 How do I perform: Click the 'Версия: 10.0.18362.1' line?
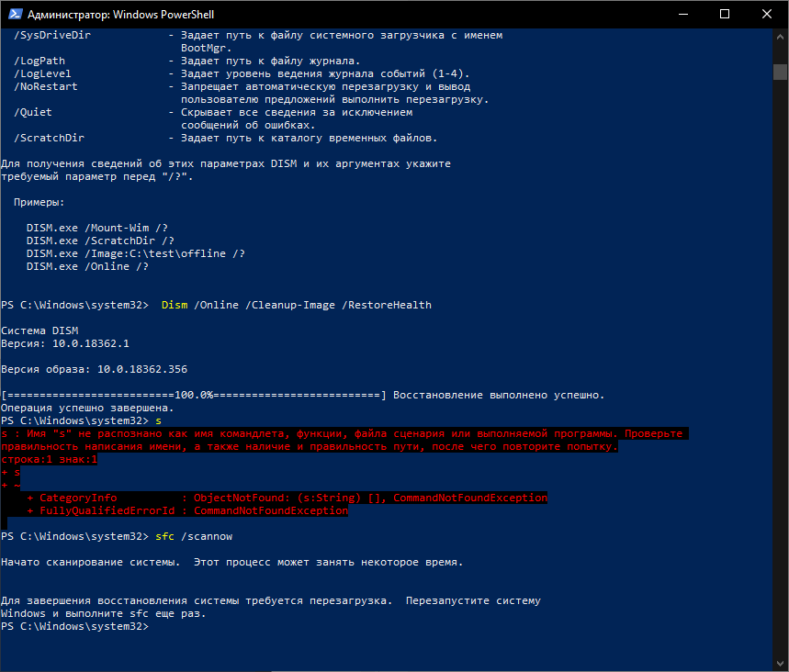pos(65,343)
